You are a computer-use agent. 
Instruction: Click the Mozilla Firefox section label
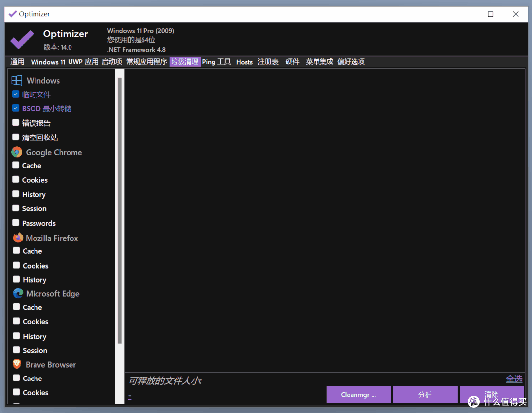(x=52, y=238)
